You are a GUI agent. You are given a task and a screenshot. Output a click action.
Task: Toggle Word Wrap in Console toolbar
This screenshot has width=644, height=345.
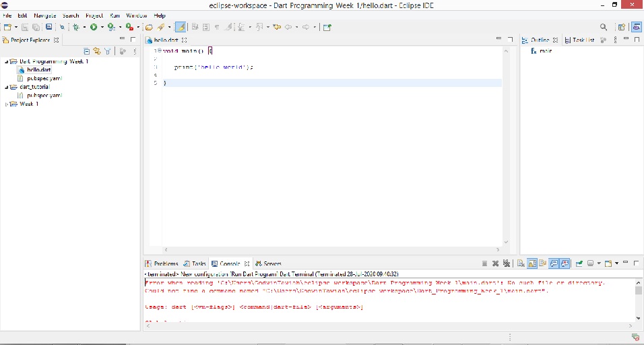(542, 263)
